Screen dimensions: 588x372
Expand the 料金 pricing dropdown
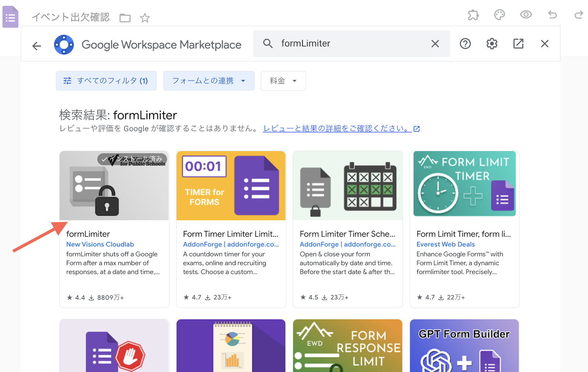pos(283,81)
